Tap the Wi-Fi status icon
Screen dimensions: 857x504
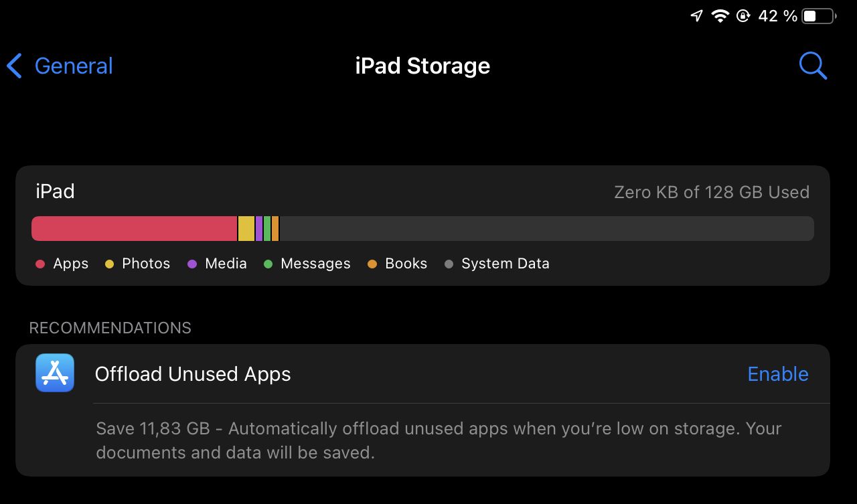(x=720, y=16)
